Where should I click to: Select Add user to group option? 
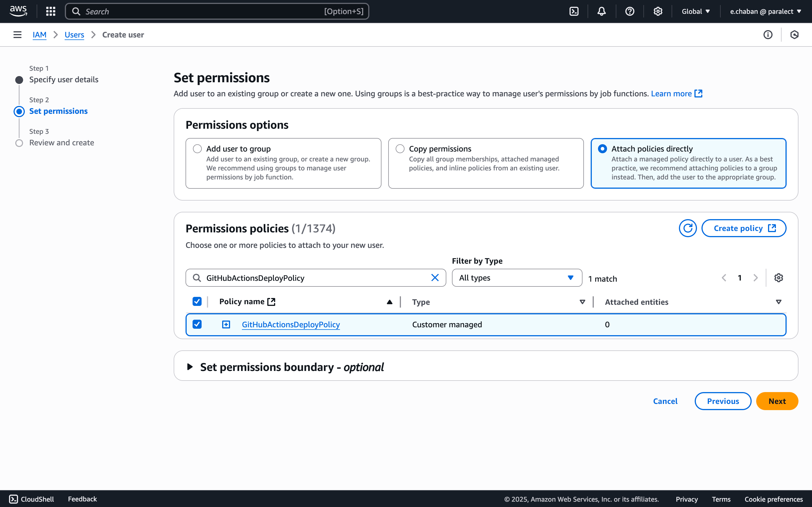(x=197, y=148)
